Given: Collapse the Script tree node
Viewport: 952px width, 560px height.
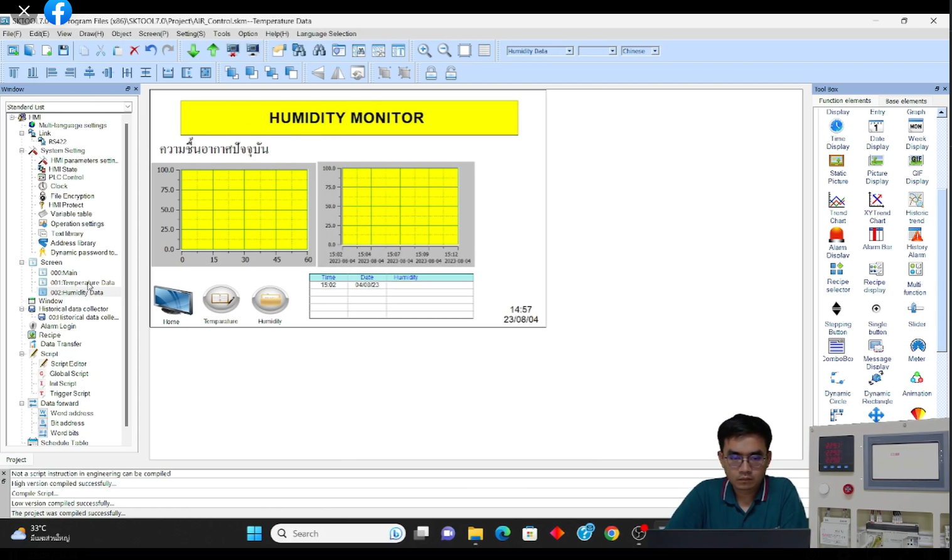Looking at the screenshot, I should 22,354.
